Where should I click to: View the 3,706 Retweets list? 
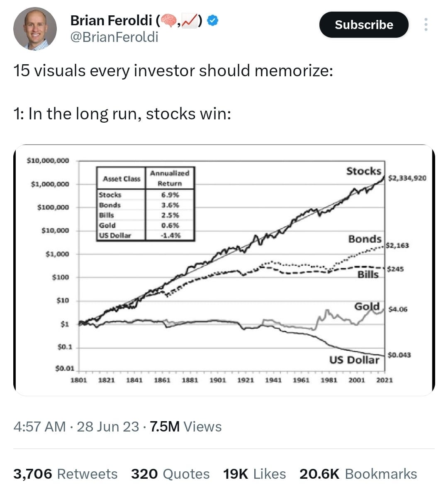point(66,474)
